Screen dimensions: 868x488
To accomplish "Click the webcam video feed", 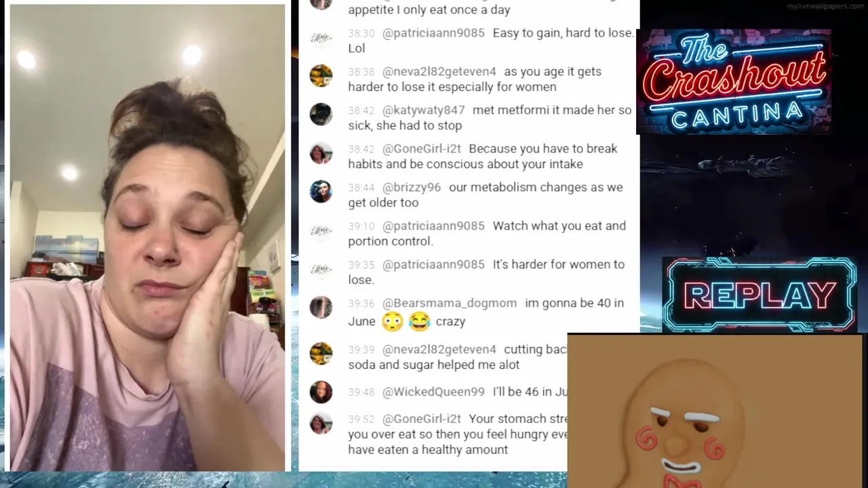I will [x=147, y=237].
